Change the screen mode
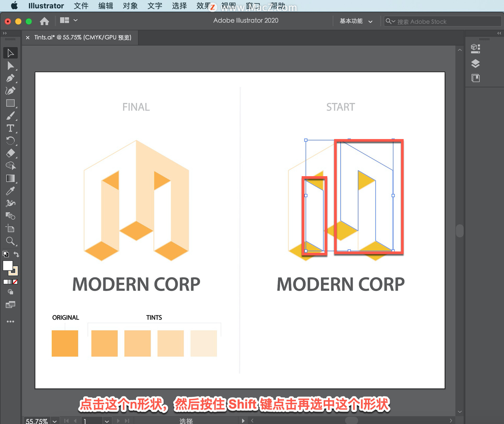This screenshot has height=424, width=504. click(x=10, y=305)
